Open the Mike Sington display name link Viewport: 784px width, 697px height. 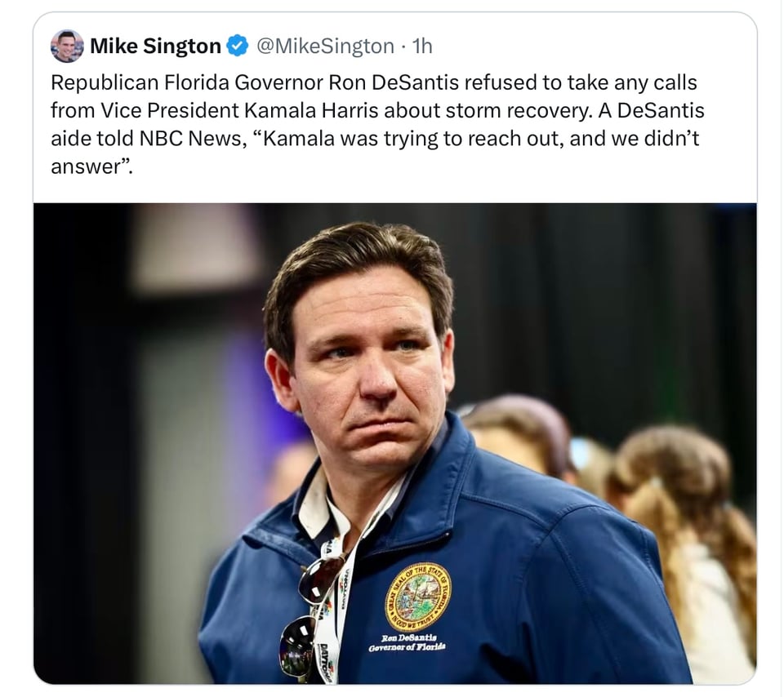click(155, 46)
